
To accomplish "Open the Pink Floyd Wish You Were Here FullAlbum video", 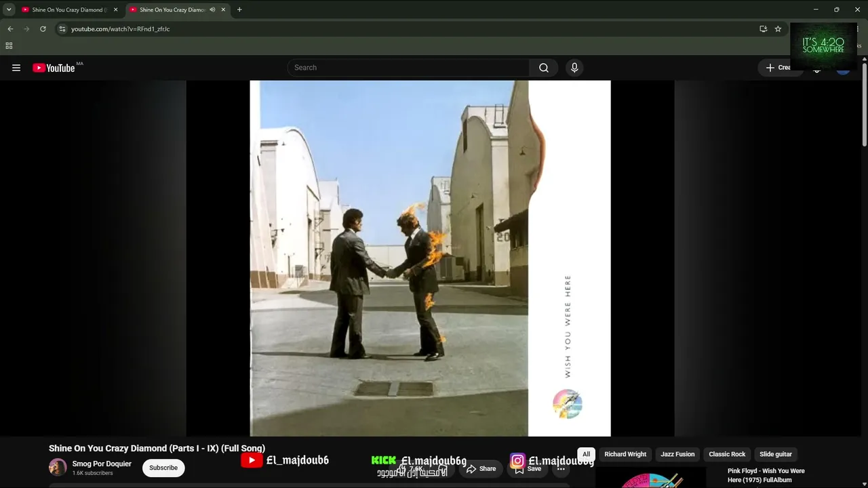I will click(766, 475).
